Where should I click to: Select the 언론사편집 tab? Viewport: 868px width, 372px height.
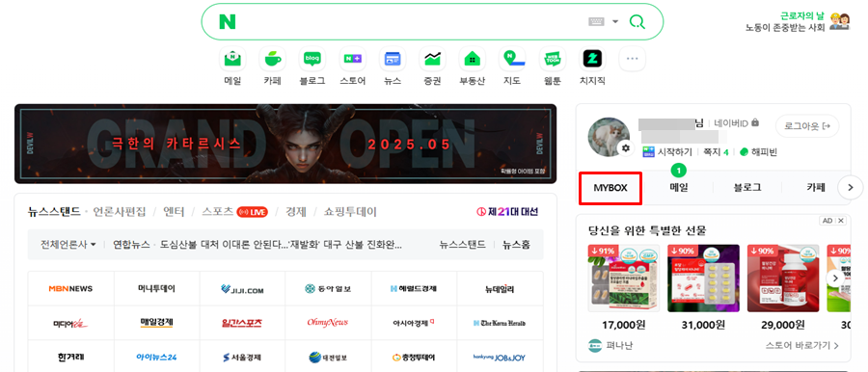[x=119, y=211]
